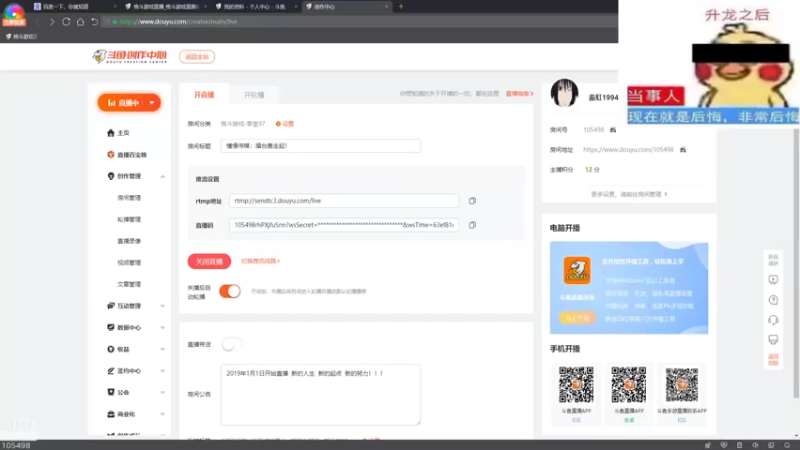Image resolution: width=800 pixels, height=450 pixels.
Task: Click the 切换推流线路 link
Action: click(x=260, y=261)
